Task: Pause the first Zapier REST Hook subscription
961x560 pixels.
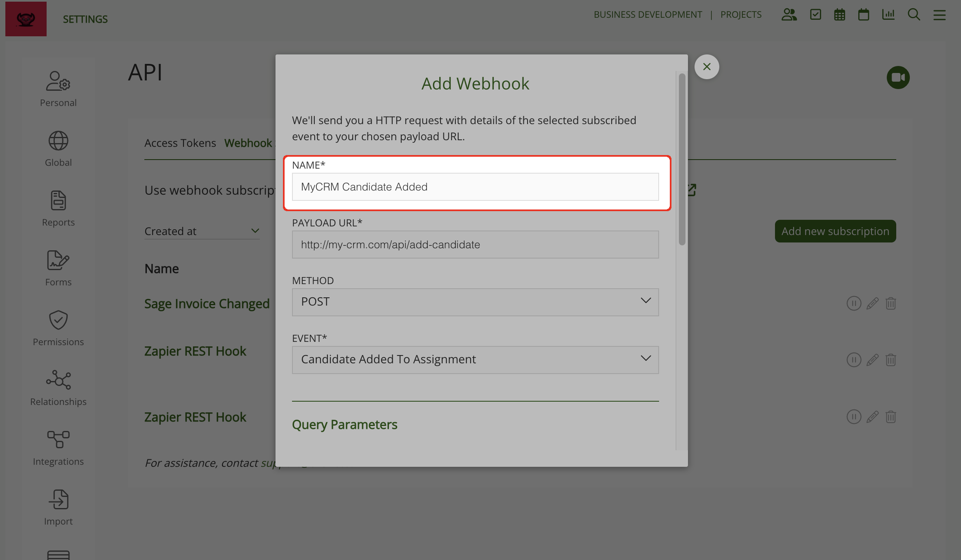Action: point(854,360)
